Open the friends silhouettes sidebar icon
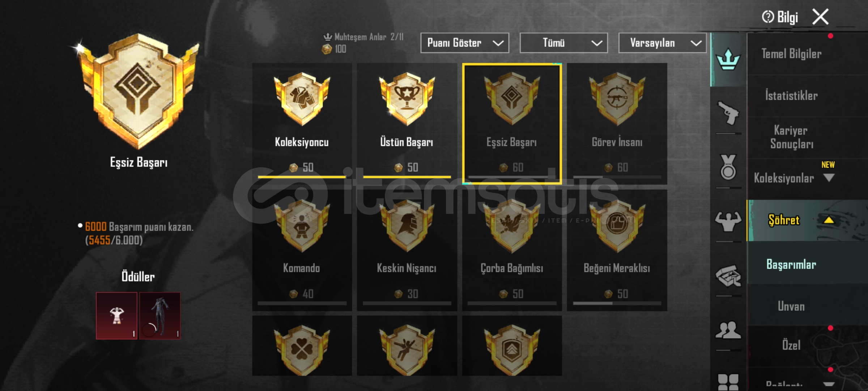 (728, 330)
